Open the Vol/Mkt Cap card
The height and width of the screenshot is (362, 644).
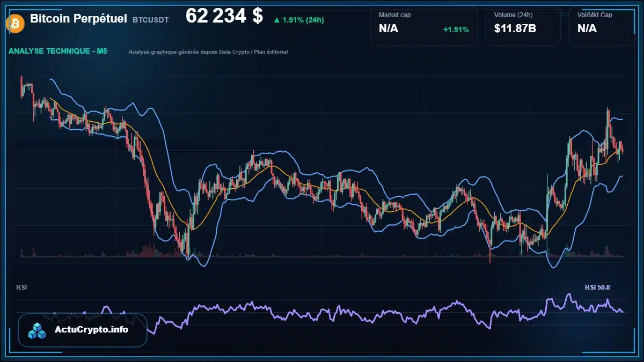click(x=602, y=26)
